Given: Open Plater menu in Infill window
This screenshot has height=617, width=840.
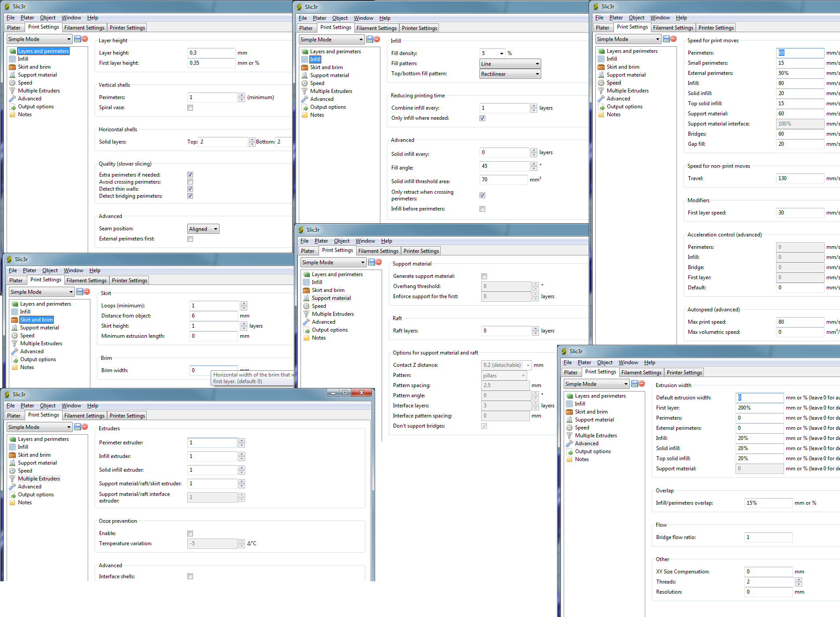Looking at the screenshot, I should pyautogui.click(x=320, y=18).
